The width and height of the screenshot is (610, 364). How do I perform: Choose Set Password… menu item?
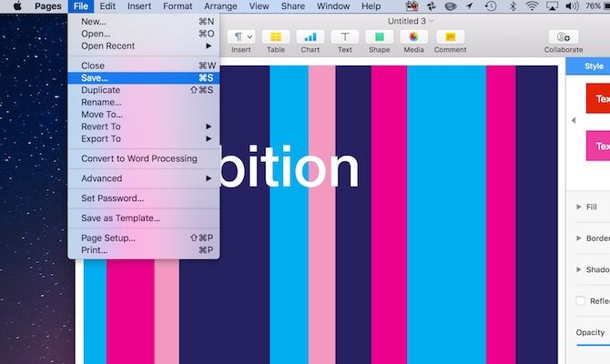pyautogui.click(x=144, y=198)
